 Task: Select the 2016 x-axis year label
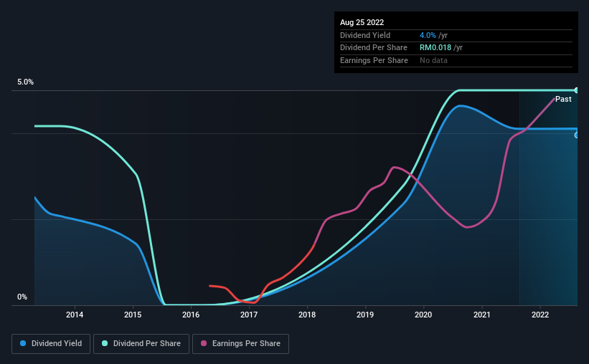coord(191,315)
